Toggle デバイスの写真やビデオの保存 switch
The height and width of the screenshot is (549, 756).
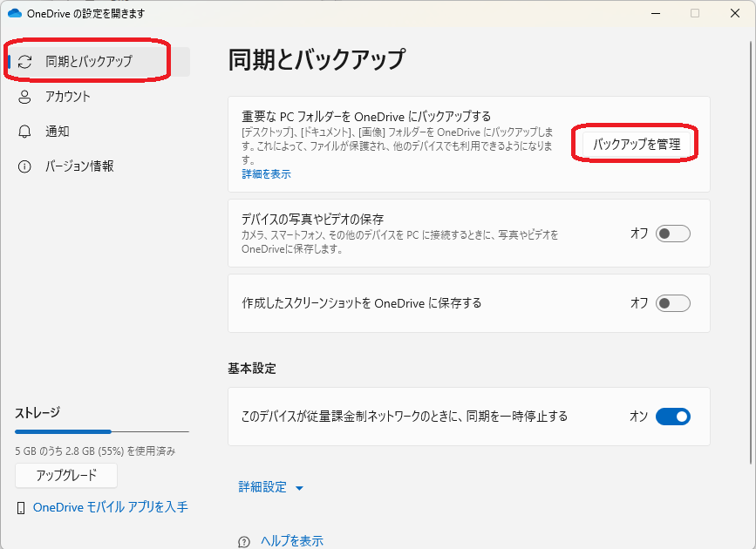pyautogui.click(x=673, y=234)
